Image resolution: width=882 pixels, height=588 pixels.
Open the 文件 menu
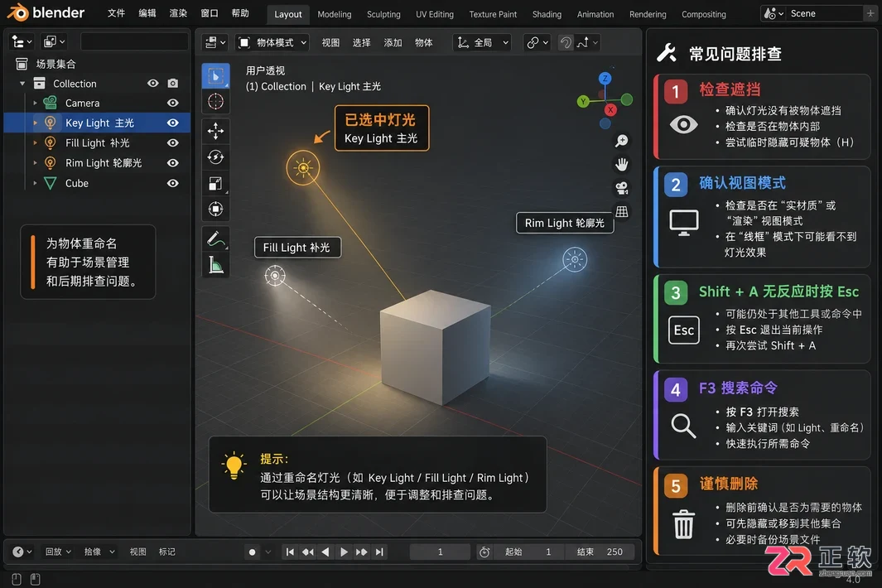click(116, 13)
